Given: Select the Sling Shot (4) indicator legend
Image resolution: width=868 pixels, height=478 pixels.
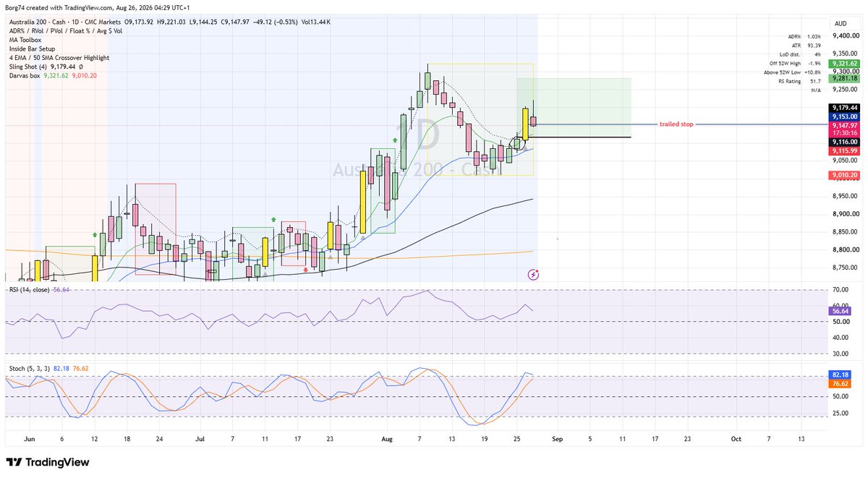Looking at the screenshot, I should 45,66.
